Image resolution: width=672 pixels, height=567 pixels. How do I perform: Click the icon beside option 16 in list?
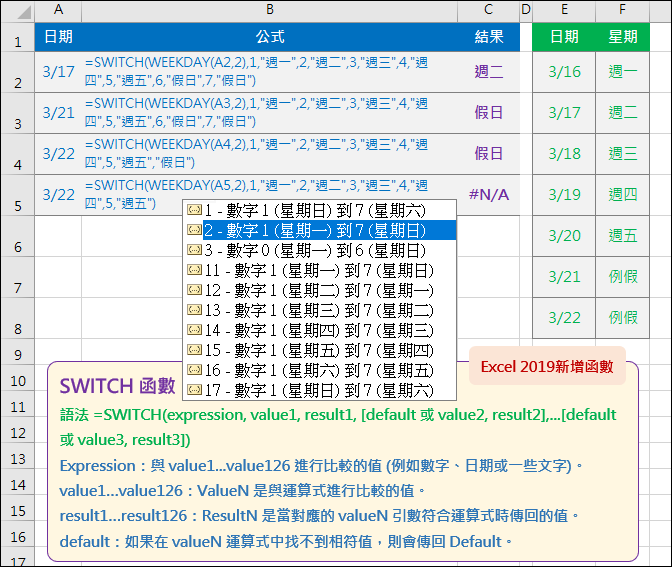[195, 369]
